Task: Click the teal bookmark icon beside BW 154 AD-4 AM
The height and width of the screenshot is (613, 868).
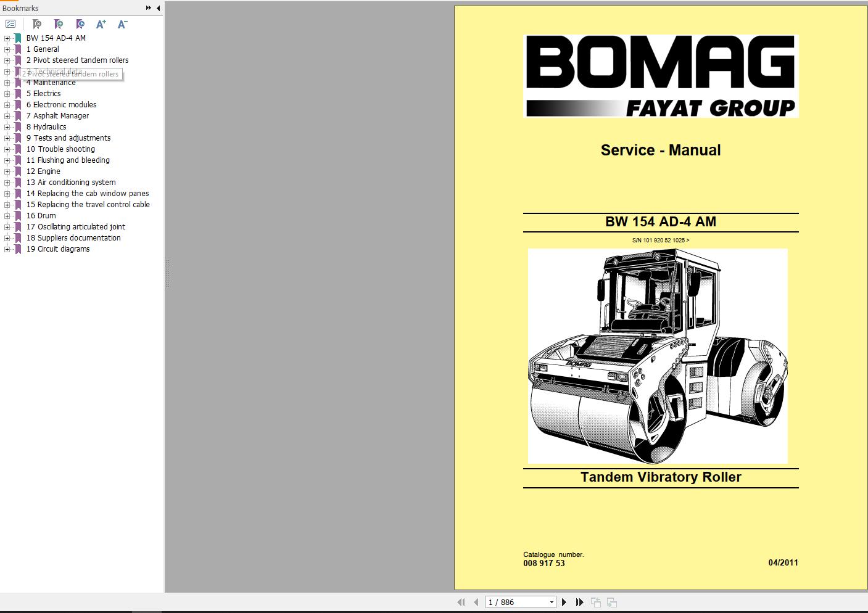Action: click(18, 38)
